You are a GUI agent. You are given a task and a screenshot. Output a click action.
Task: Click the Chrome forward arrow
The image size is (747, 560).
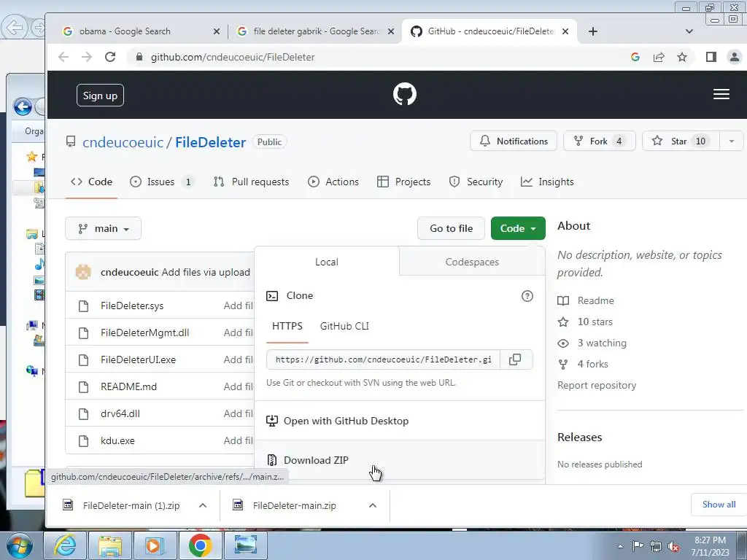(87, 57)
